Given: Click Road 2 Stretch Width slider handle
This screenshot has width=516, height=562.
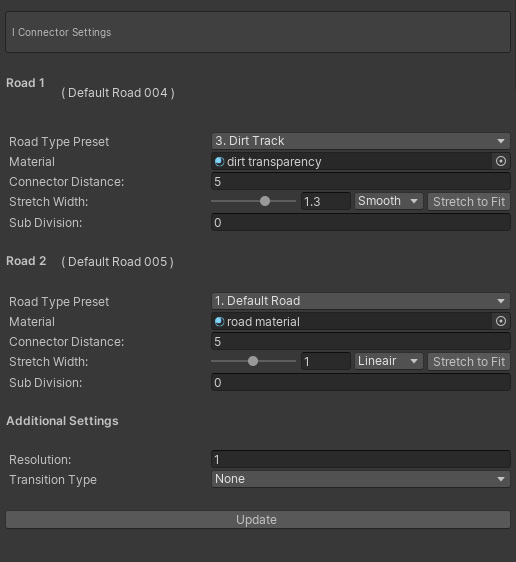Looking at the screenshot, I should click(x=253, y=361).
